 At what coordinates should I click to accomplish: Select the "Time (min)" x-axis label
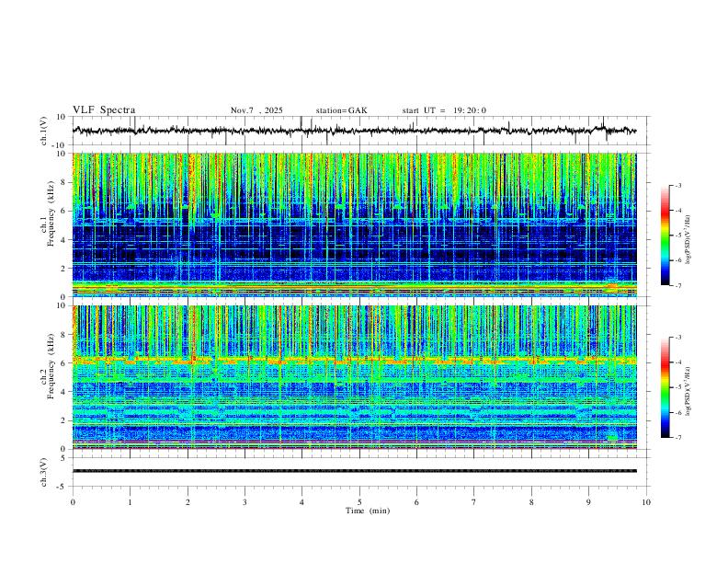368,511
